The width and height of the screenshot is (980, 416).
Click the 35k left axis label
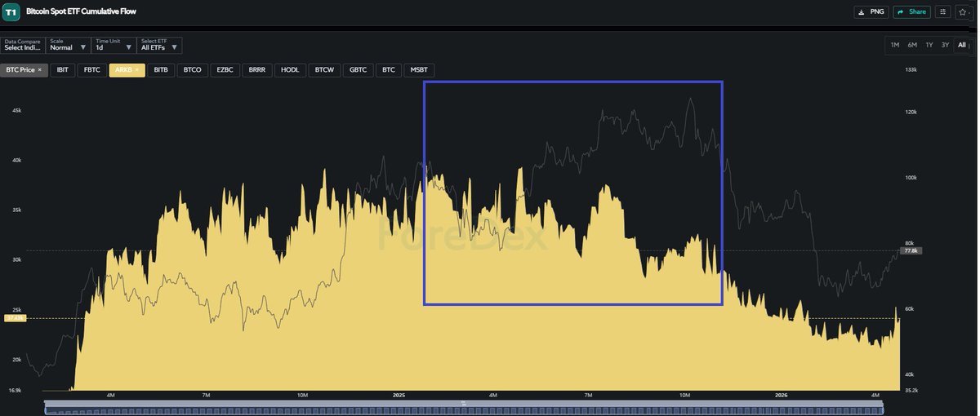16,210
